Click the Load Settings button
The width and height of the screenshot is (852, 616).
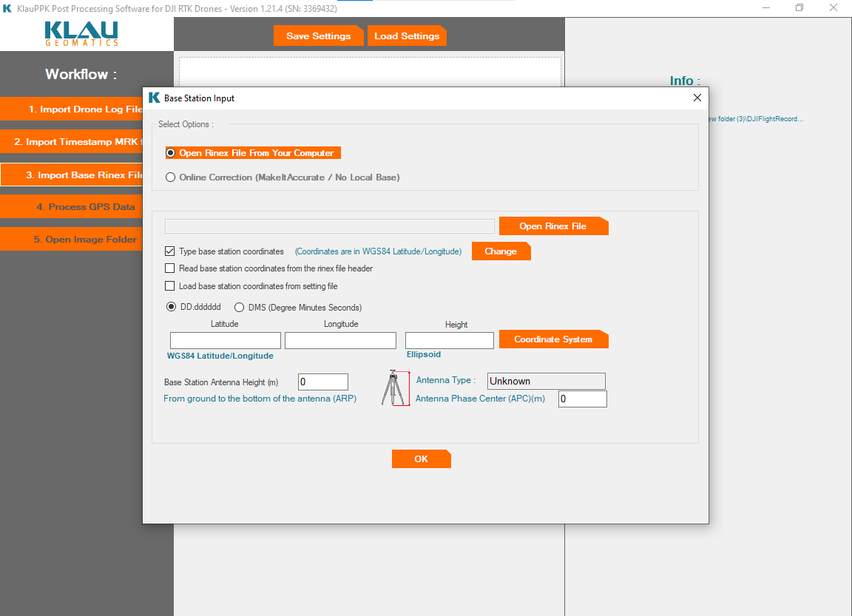click(x=407, y=35)
